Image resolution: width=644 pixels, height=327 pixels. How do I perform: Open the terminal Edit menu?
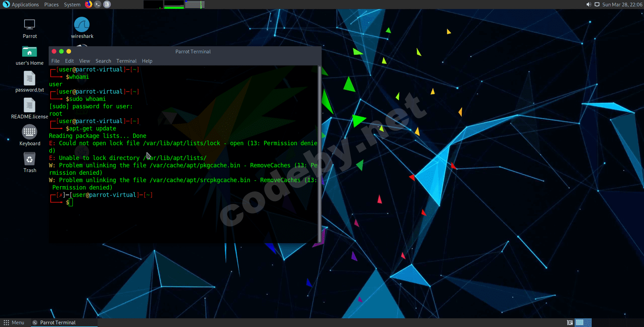70,61
